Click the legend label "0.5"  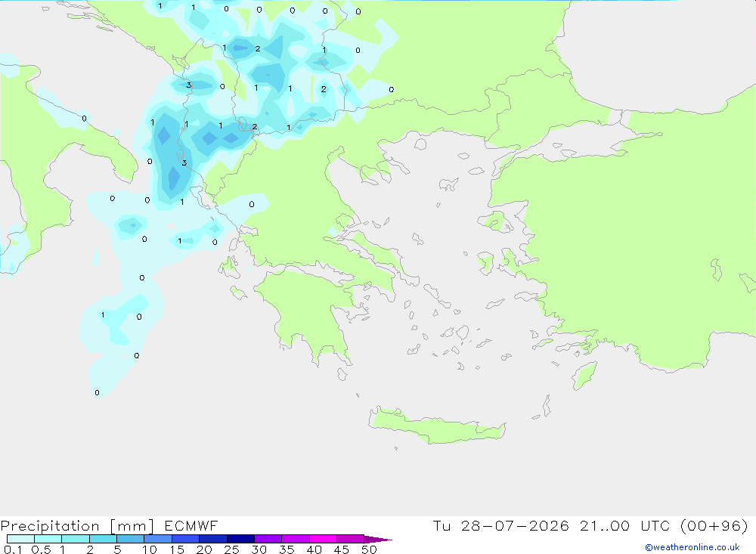tap(41, 549)
